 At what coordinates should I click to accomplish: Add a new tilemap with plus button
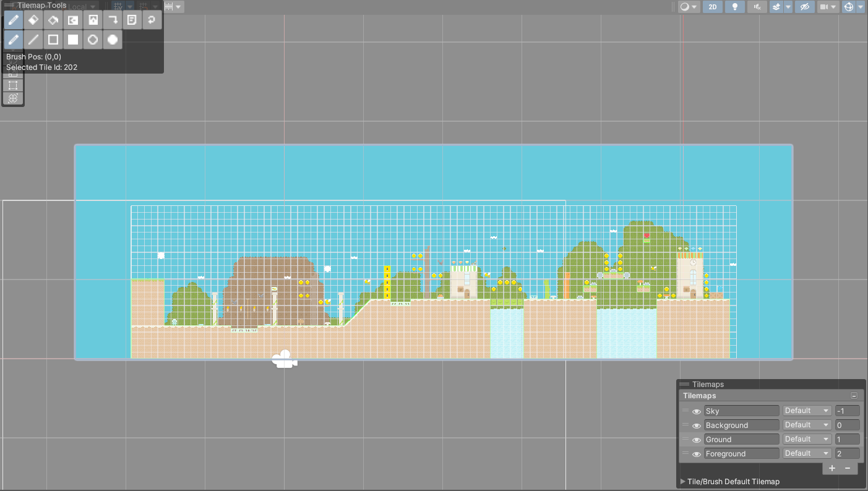[x=832, y=468]
